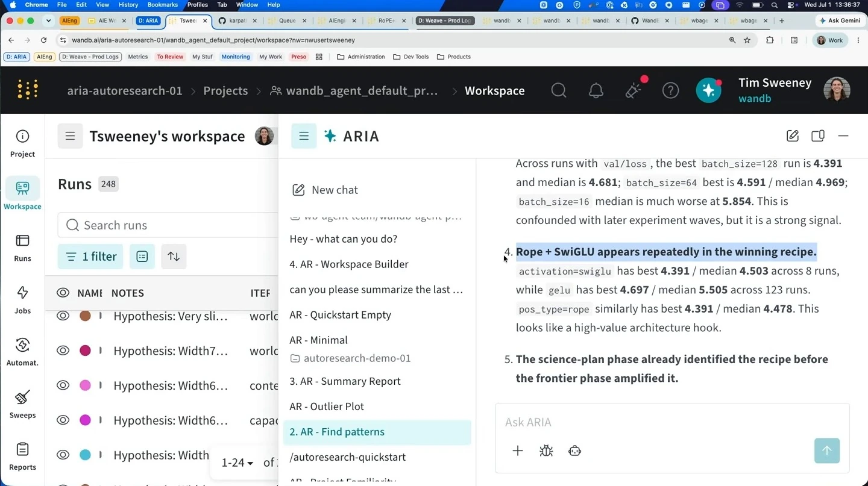Open the Automations sidebar icon
868x486 pixels.
(x=22, y=352)
